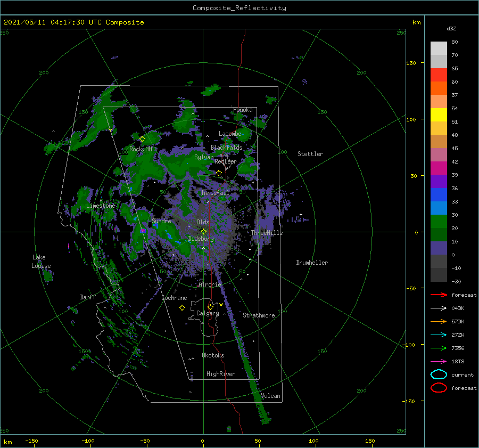Click the Calgary city label
The width and height of the screenshot is (479, 448).
pos(208,313)
